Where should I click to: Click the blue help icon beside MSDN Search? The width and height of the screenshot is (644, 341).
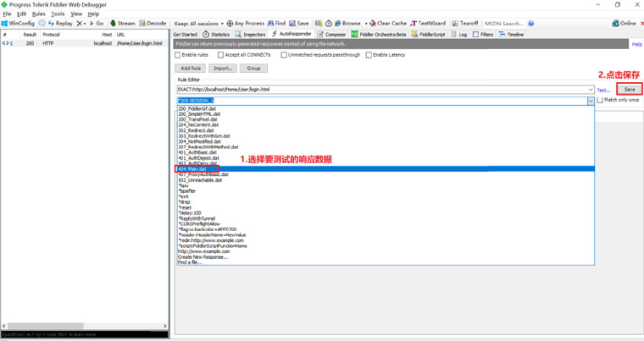tap(530, 24)
